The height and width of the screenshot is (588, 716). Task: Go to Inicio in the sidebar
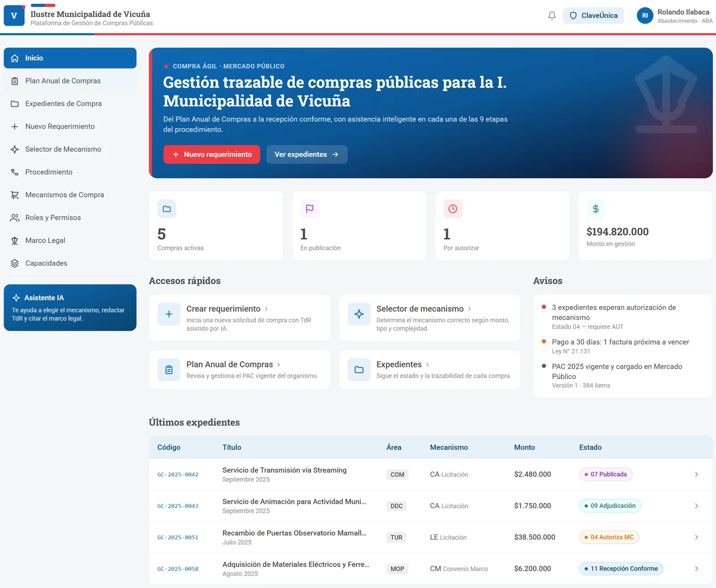70,58
